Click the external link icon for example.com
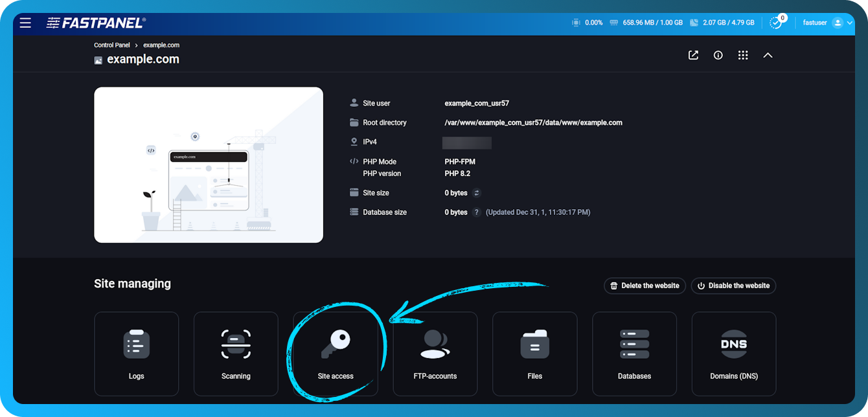The width and height of the screenshot is (868, 417). point(692,55)
